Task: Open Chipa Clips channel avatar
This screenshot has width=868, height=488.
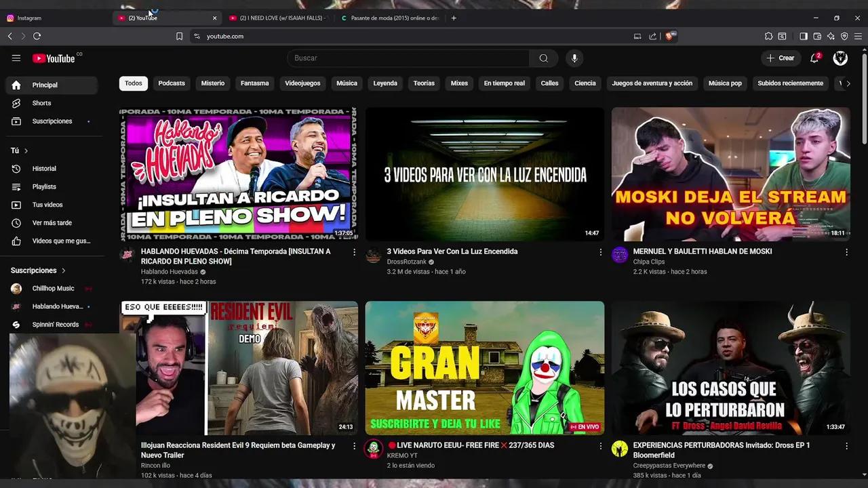Action: click(619, 255)
